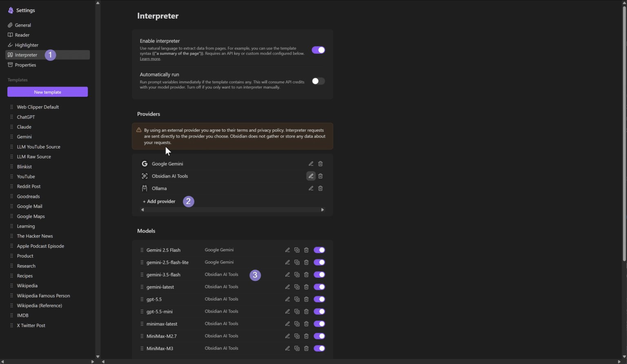
Task: Delete the Obsidian AI Tools provider
Action: pos(320,176)
